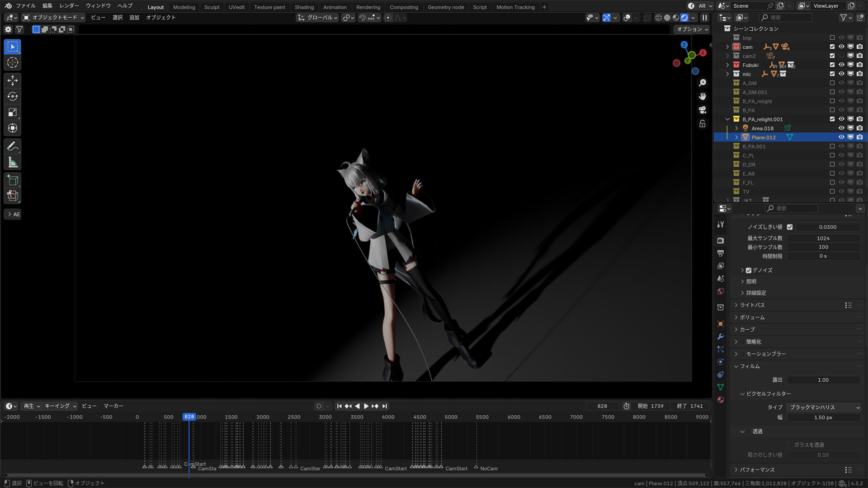
Task: Open the Physics properties tab
Action: (721, 362)
